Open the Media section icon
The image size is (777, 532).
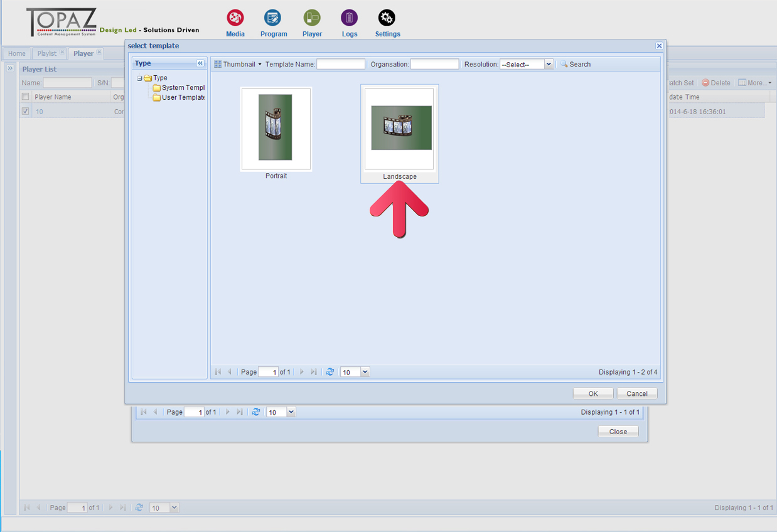(235, 18)
